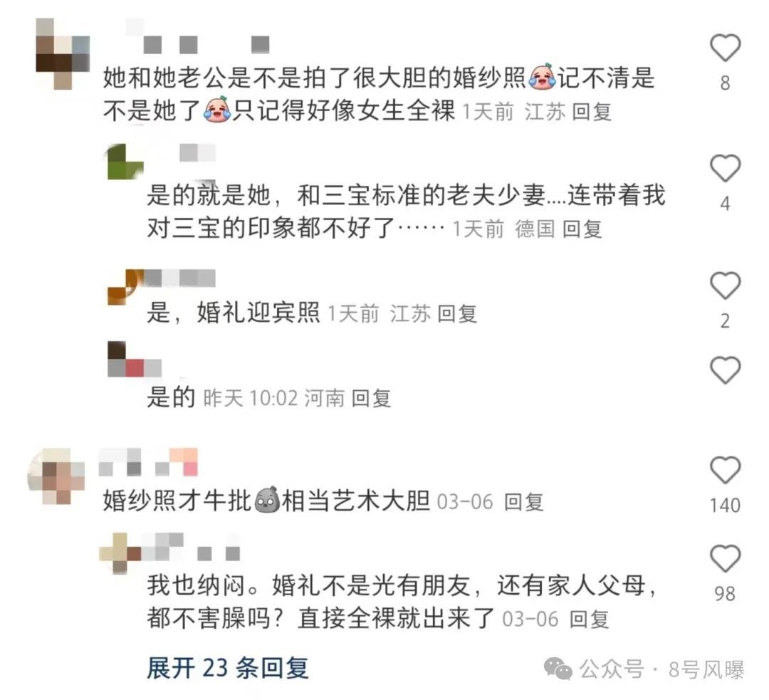Like the 是的 reply from 河南

(725, 370)
